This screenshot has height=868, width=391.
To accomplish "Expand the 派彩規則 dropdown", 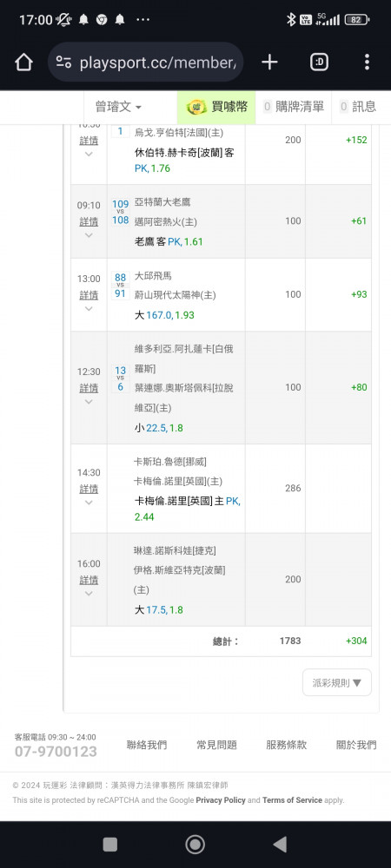I will point(337,682).
